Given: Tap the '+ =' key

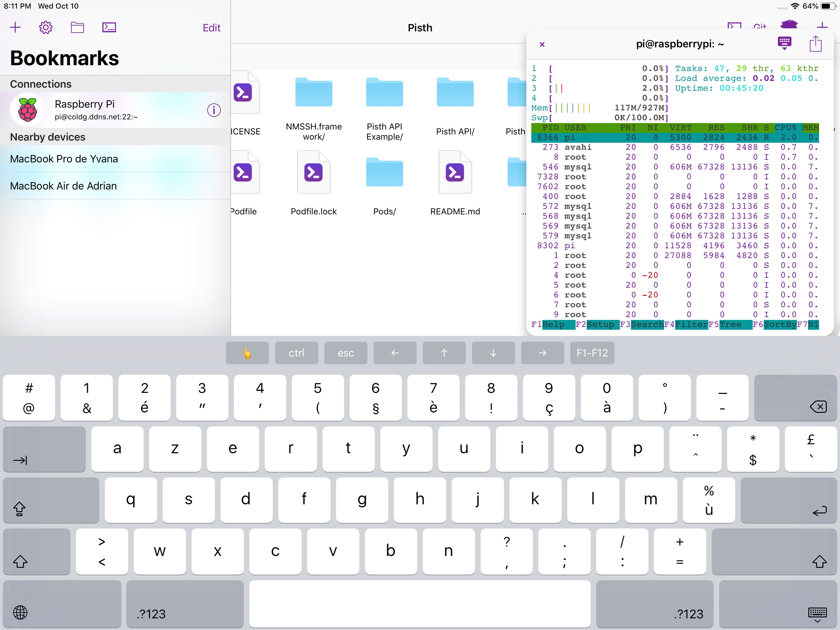Looking at the screenshot, I should [680, 552].
